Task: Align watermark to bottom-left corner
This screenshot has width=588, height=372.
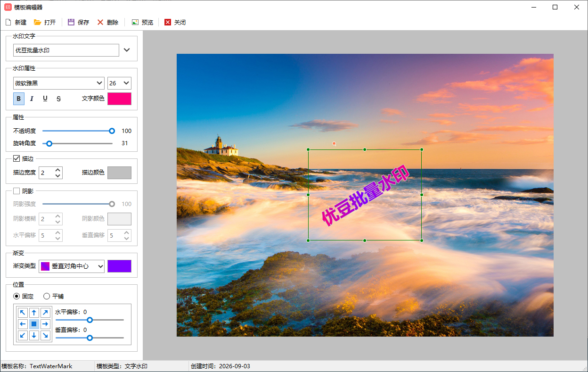Action: [x=23, y=335]
